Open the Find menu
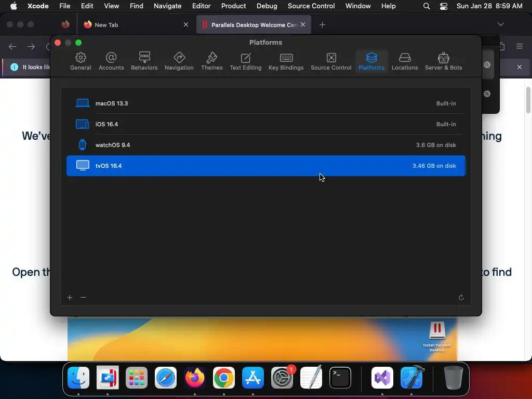The image size is (532, 399). [x=137, y=6]
